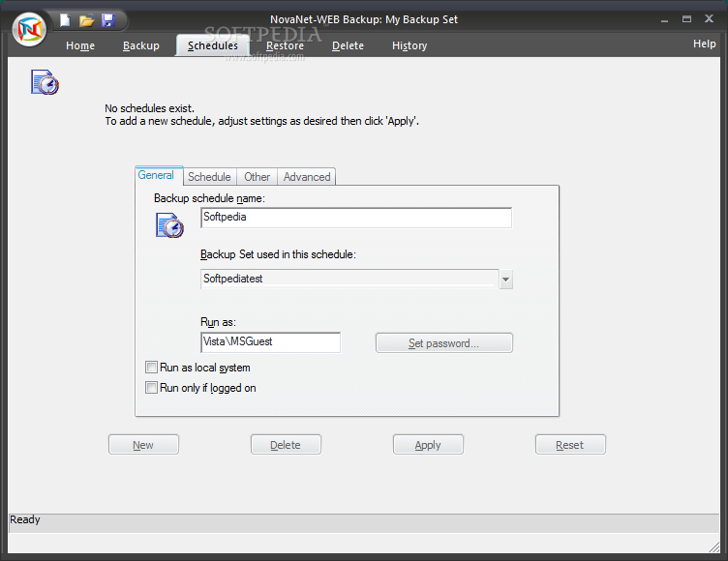Click the Ready status bar text
The height and width of the screenshot is (561, 728).
tap(25, 519)
